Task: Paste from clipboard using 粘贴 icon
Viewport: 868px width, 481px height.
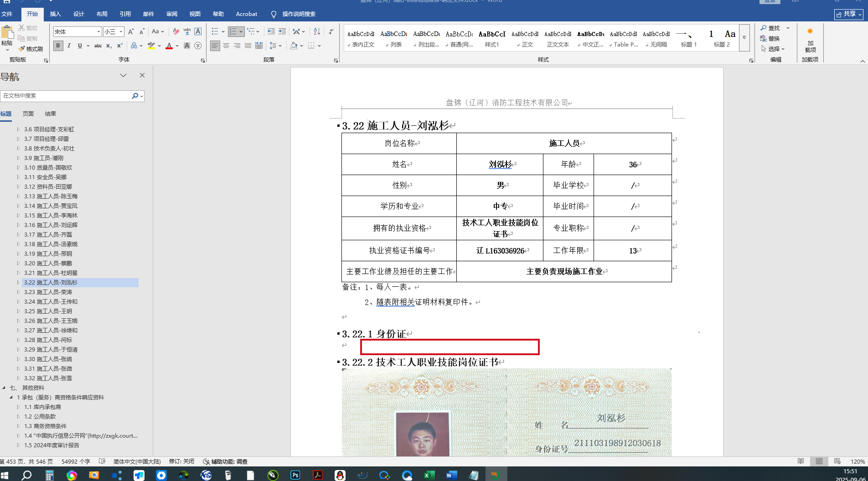Action: 7,33
